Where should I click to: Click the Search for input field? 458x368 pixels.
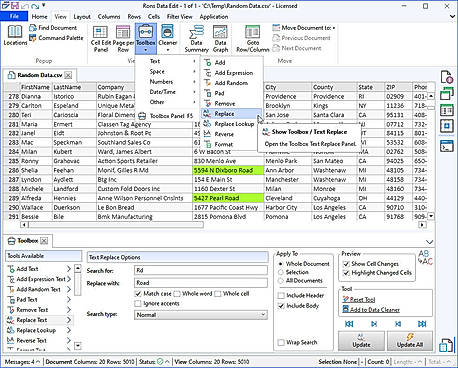(x=201, y=270)
